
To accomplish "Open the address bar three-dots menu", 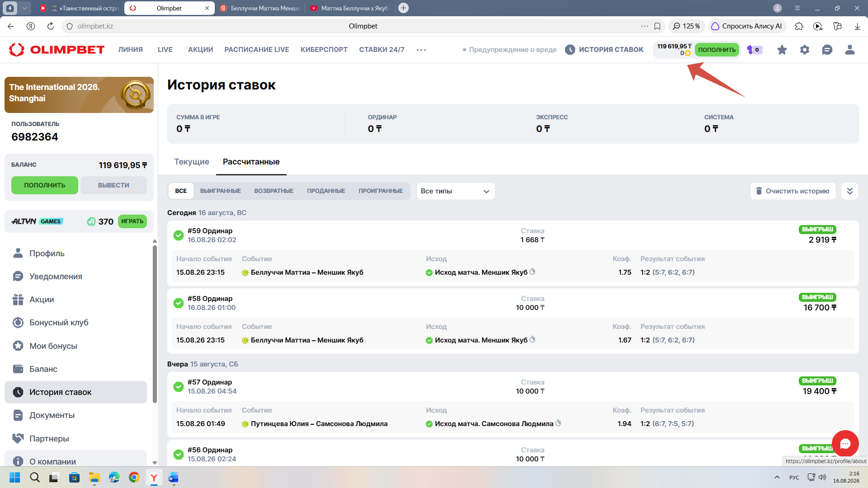I will tap(644, 26).
